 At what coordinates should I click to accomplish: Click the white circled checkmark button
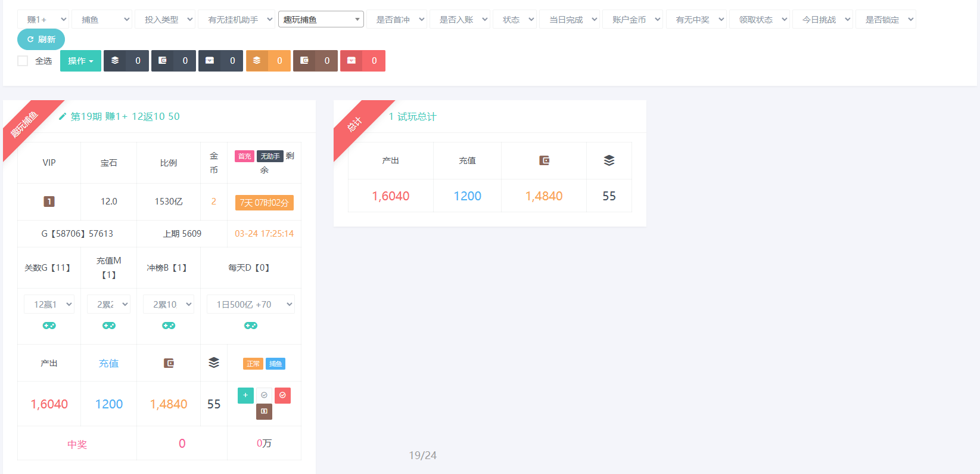coord(264,395)
